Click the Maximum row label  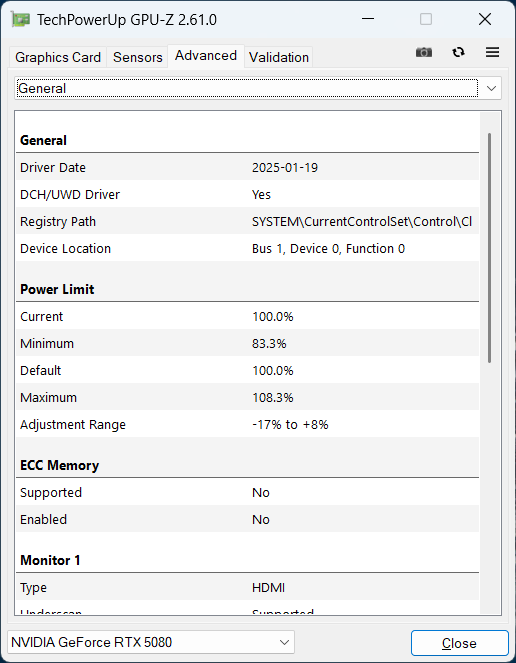49,397
